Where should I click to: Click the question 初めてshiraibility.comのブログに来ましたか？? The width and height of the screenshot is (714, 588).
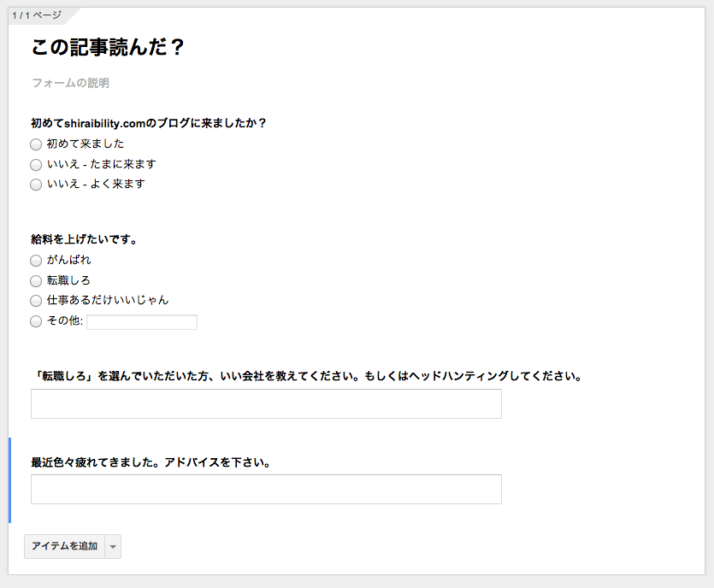[x=149, y=123]
